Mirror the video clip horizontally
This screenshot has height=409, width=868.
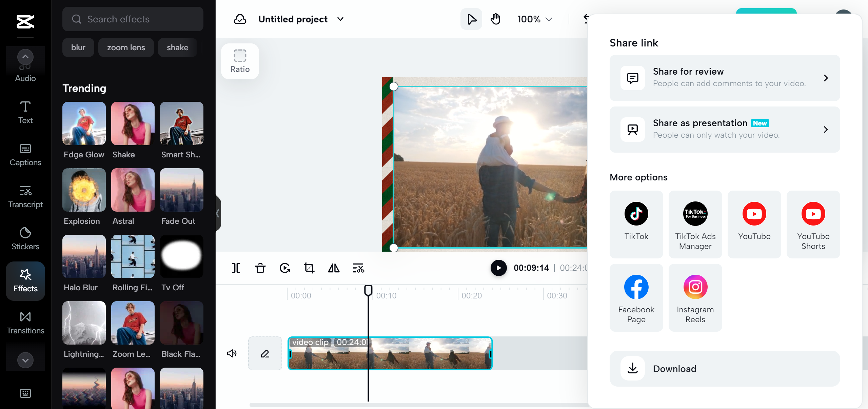(x=333, y=268)
